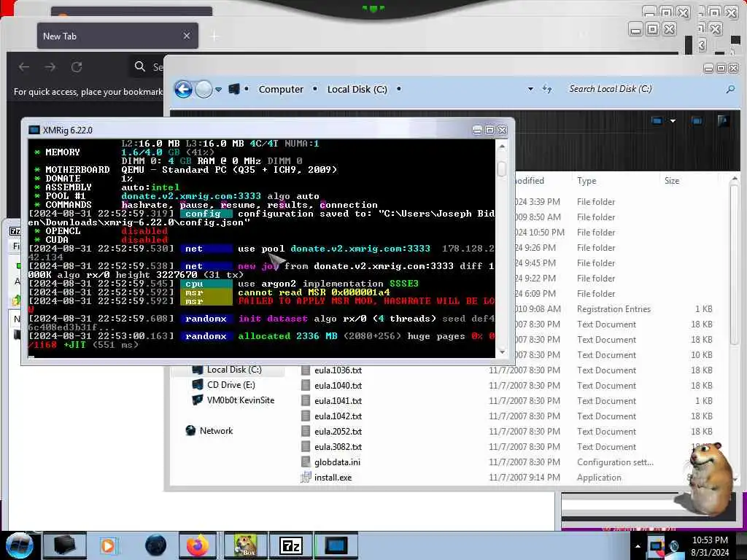Open the media player taskbar icon
This screenshot has width=747, height=560.
(108, 545)
